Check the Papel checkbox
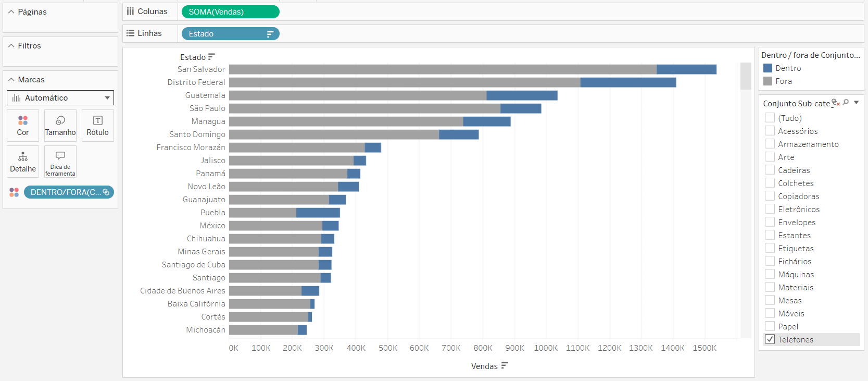Image resolution: width=868 pixels, height=381 pixels. (x=770, y=326)
